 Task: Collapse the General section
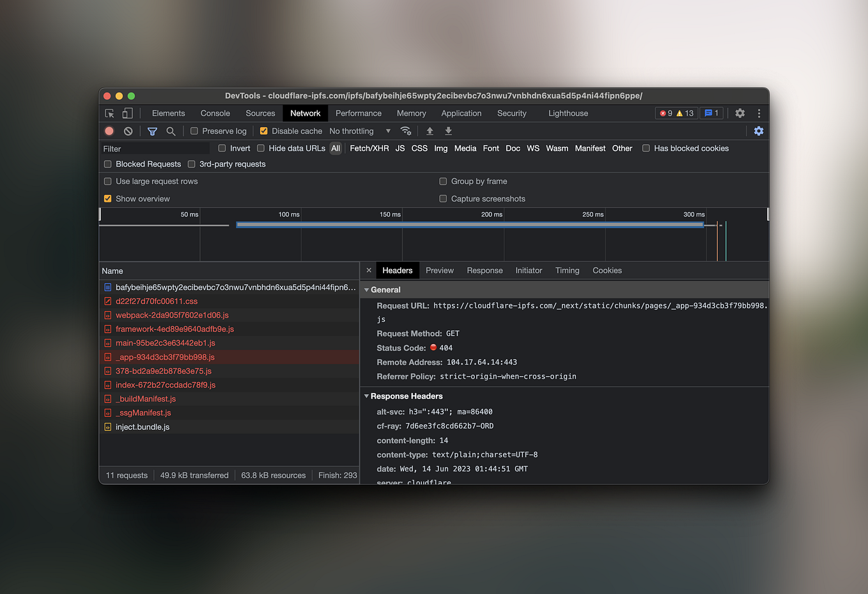[x=366, y=289]
